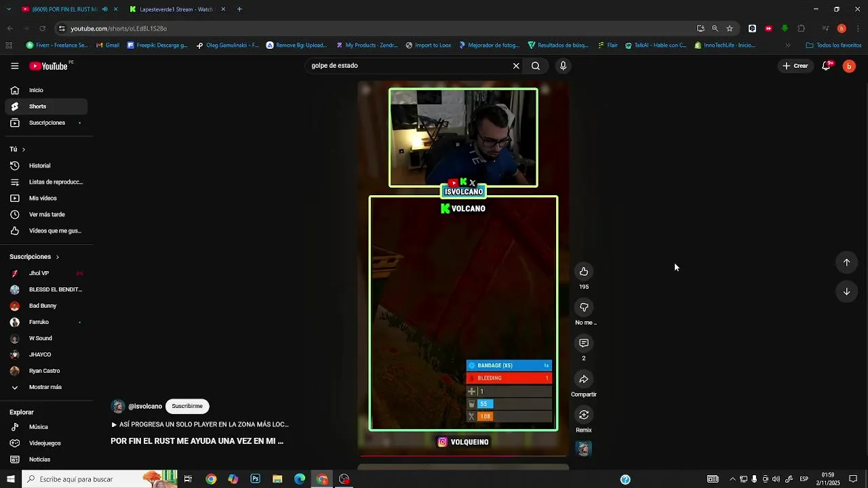
Task: Click the browser address bar URL
Action: click(119, 28)
